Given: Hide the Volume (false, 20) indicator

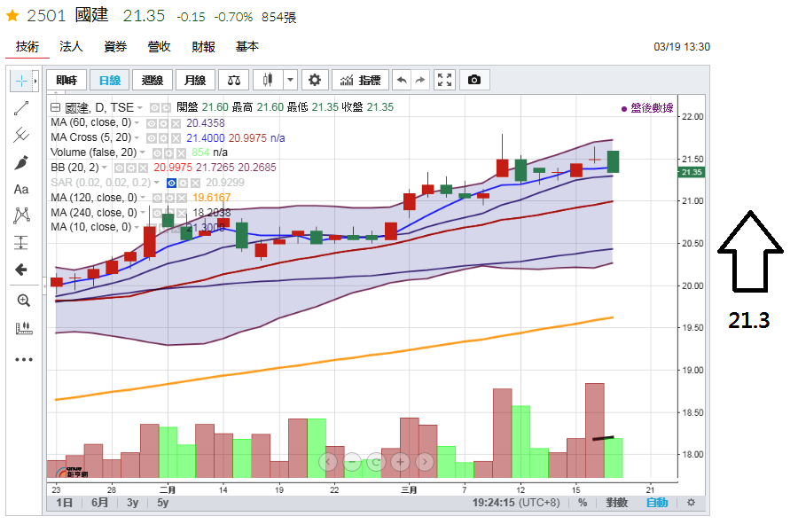Looking at the screenshot, I should tap(157, 153).
